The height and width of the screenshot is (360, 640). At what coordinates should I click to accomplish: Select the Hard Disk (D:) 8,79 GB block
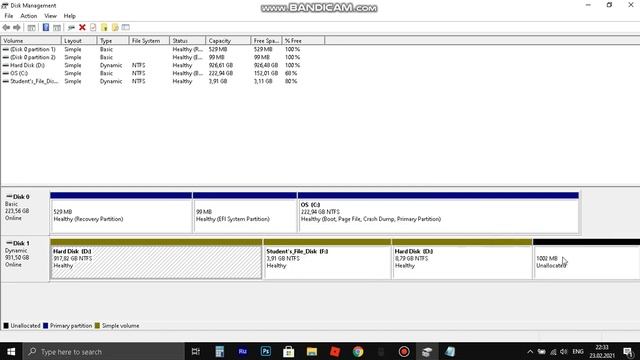(462, 260)
